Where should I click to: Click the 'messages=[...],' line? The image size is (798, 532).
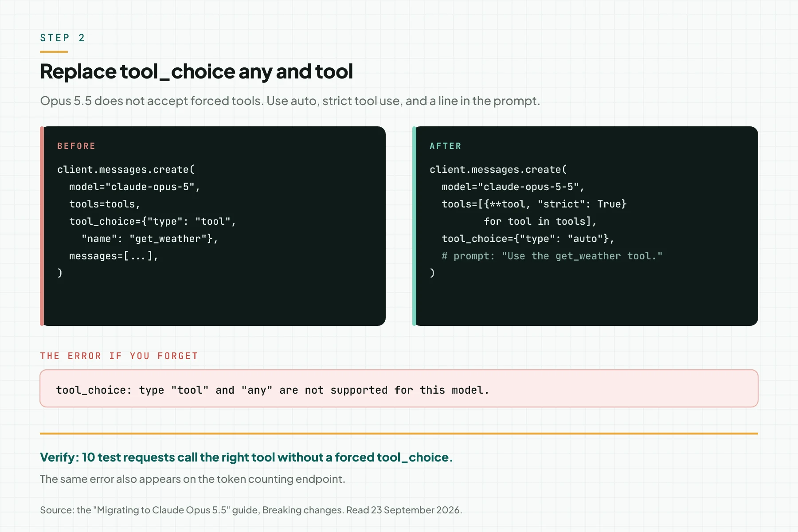click(x=113, y=256)
